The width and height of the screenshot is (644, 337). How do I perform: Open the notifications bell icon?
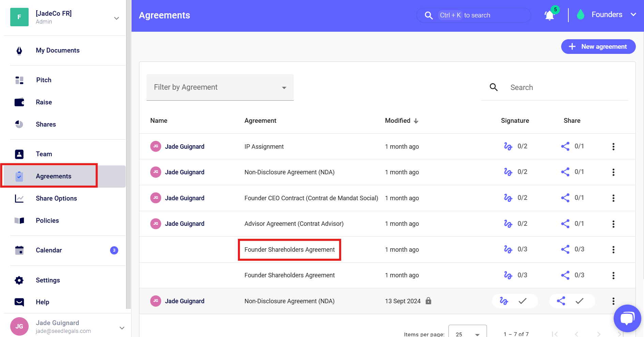tap(549, 15)
